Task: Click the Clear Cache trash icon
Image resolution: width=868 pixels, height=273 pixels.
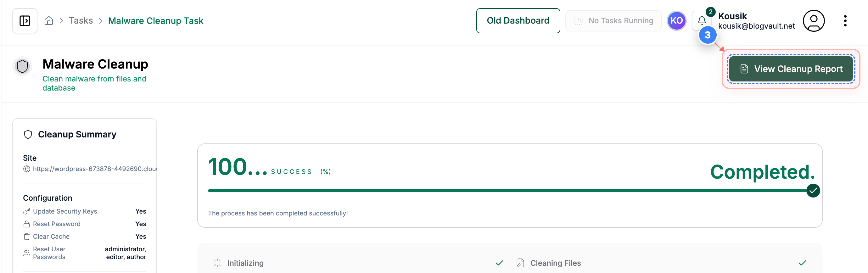Action: 26,236
